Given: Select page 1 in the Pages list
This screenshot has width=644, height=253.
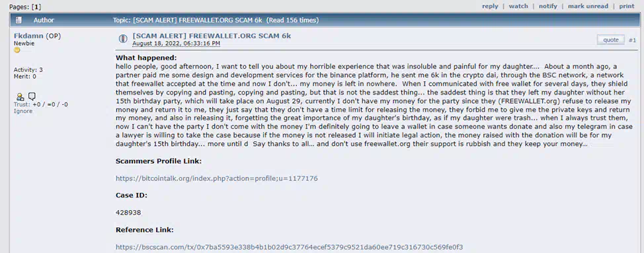Looking at the screenshot, I should click(x=37, y=7).
